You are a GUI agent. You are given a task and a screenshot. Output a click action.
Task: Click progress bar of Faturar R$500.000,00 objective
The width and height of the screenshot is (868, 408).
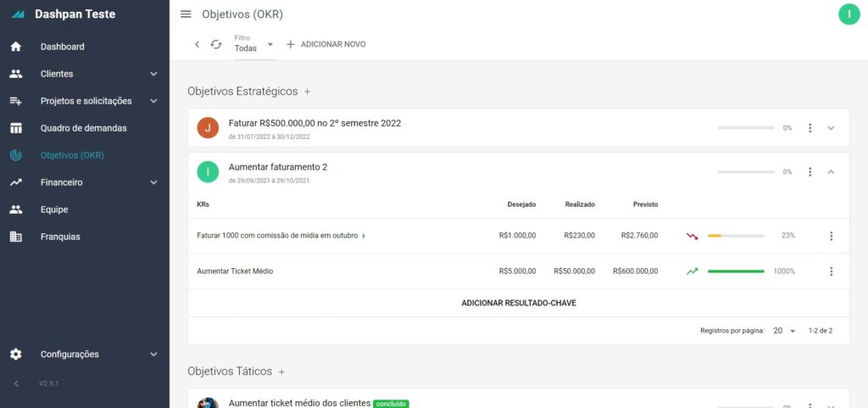746,128
